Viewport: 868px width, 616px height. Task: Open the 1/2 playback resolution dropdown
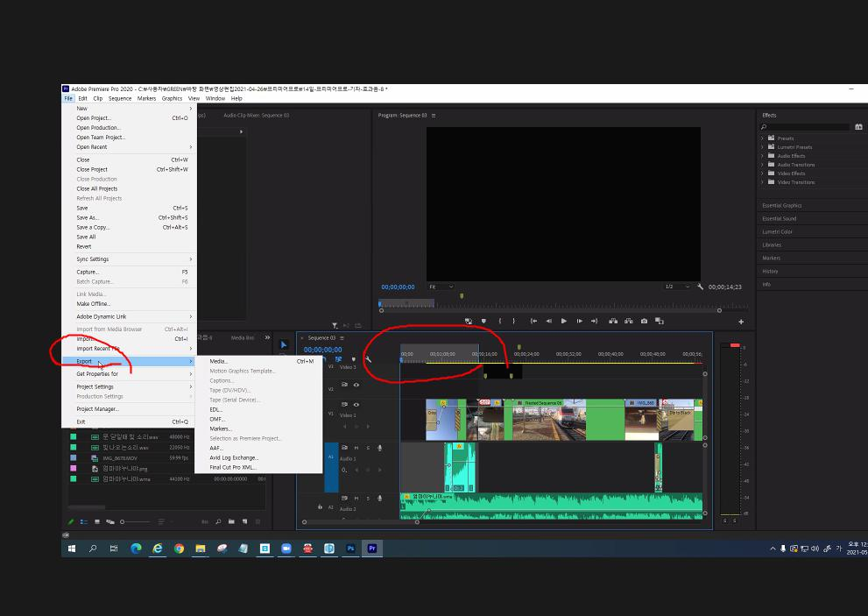[x=677, y=287]
